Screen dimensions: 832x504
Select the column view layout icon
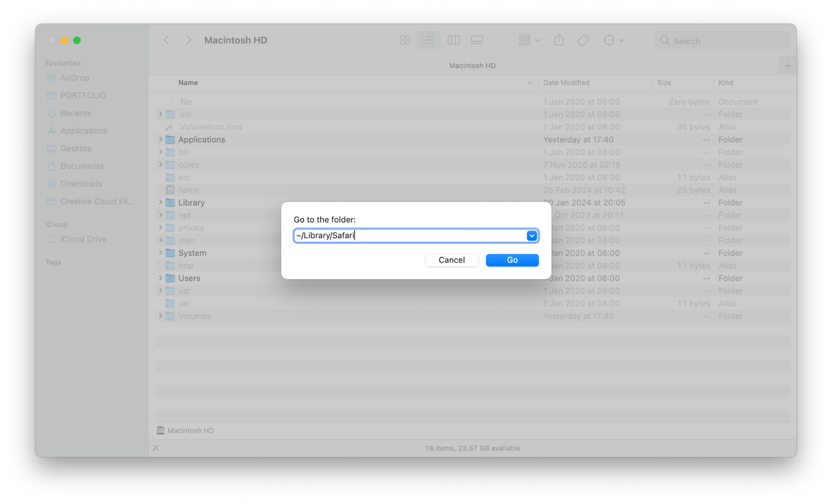tap(453, 40)
